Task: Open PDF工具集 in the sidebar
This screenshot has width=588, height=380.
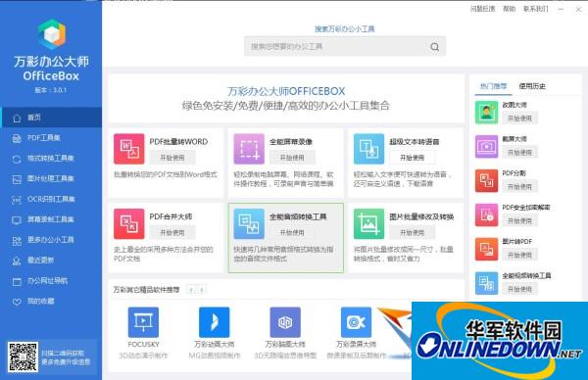Action: pos(51,138)
